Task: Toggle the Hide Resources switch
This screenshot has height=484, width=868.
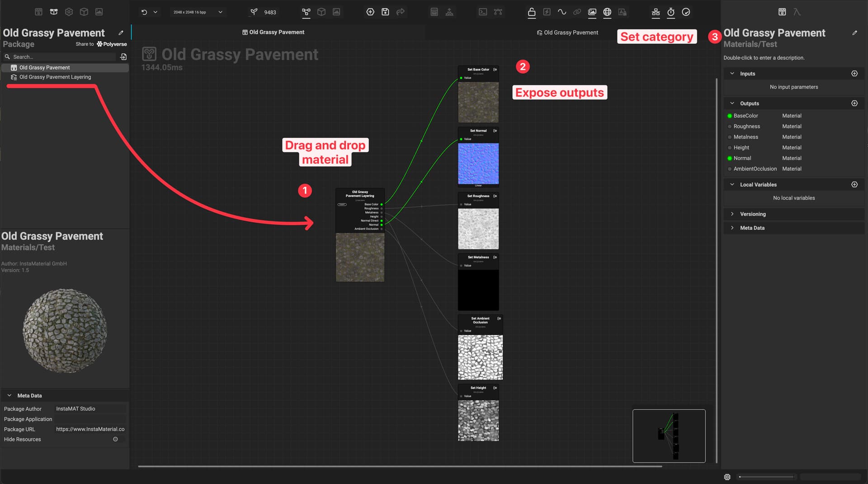Action: point(115,439)
